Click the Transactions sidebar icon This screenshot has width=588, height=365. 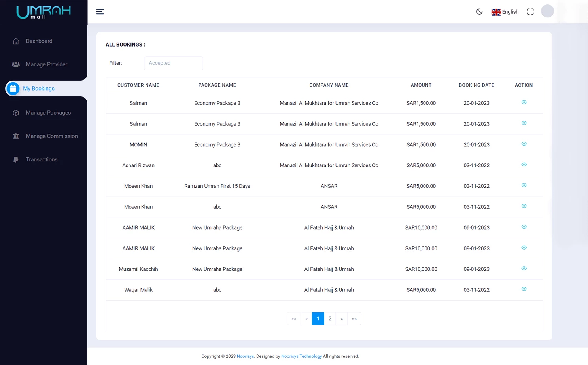[x=16, y=159]
